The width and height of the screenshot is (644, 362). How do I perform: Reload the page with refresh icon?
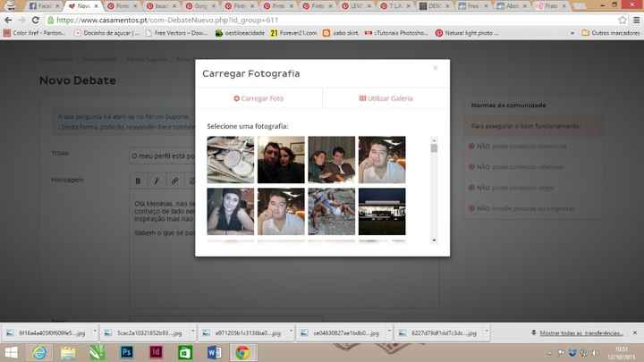click(36, 20)
